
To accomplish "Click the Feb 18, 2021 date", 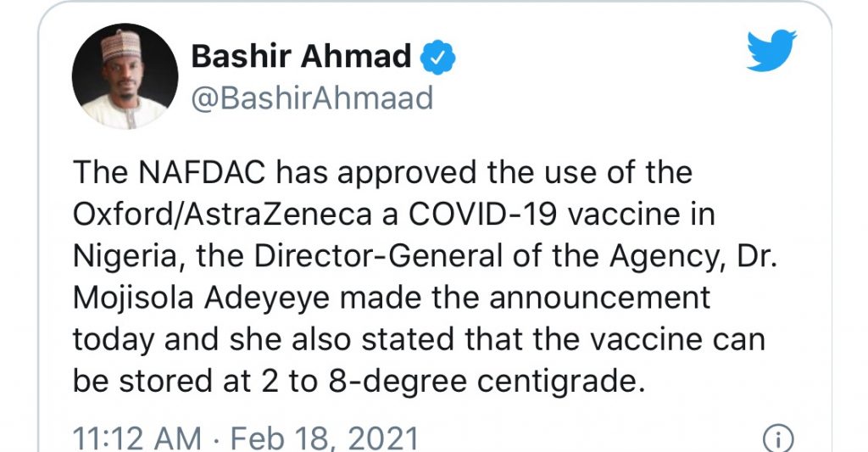I will coord(325,439).
